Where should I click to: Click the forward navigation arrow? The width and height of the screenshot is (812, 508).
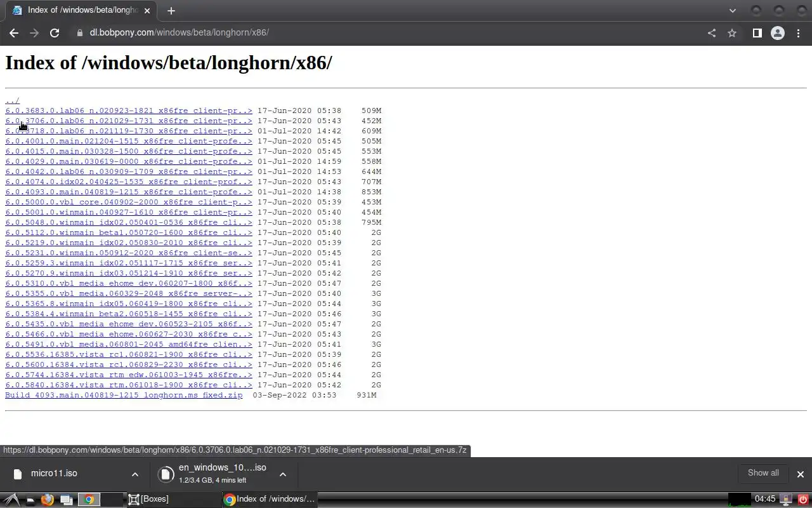tap(34, 33)
